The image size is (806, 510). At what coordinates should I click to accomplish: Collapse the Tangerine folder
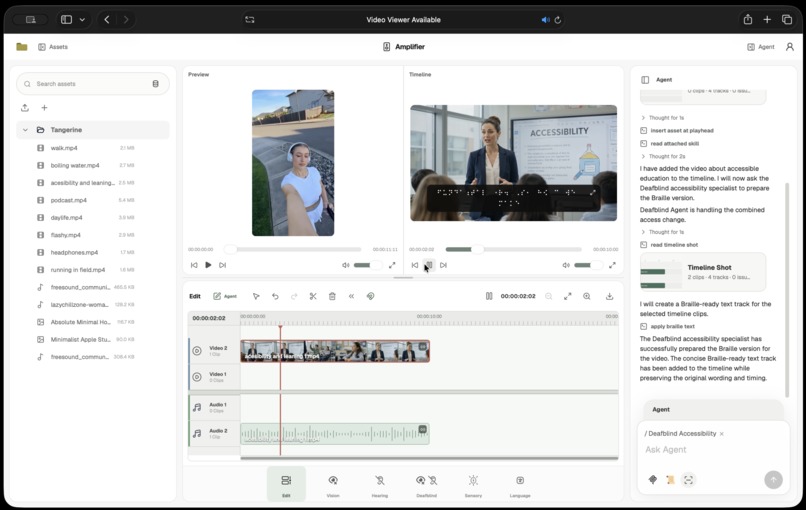tap(25, 130)
